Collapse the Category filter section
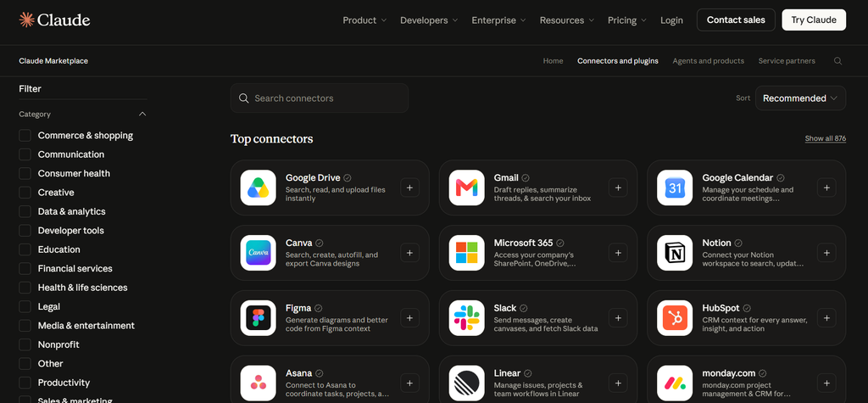868x403 pixels. pos(142,115)
